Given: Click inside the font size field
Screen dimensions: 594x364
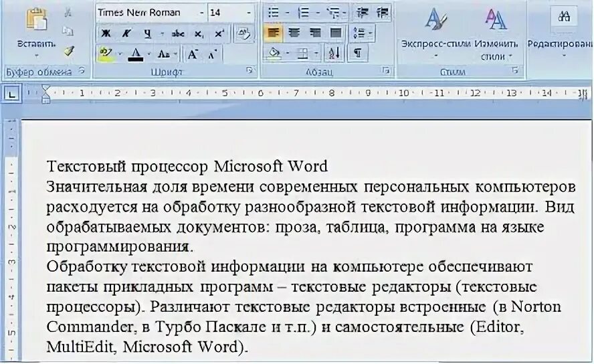Looking at the screenshot, I should point(226,13).
